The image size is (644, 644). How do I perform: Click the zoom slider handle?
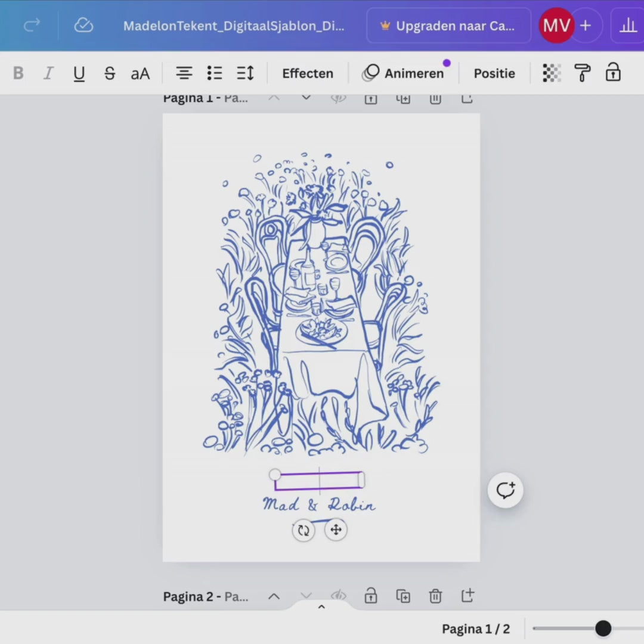603,628
